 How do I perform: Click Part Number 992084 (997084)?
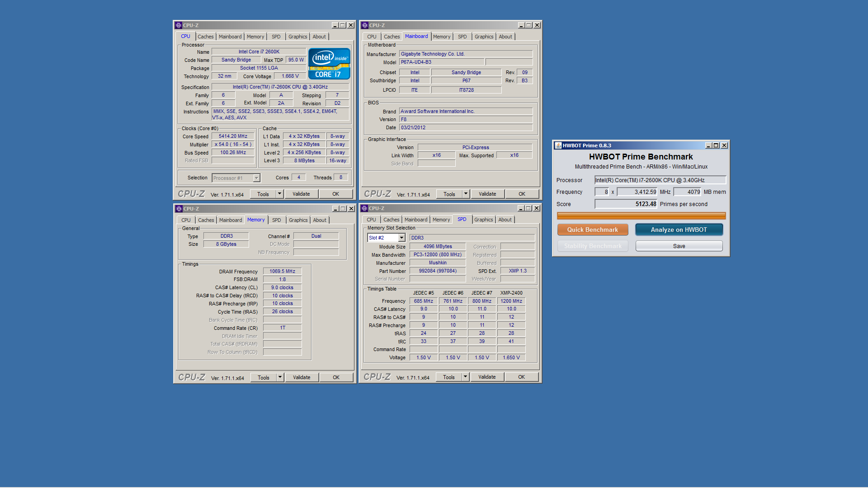point(438,271)
